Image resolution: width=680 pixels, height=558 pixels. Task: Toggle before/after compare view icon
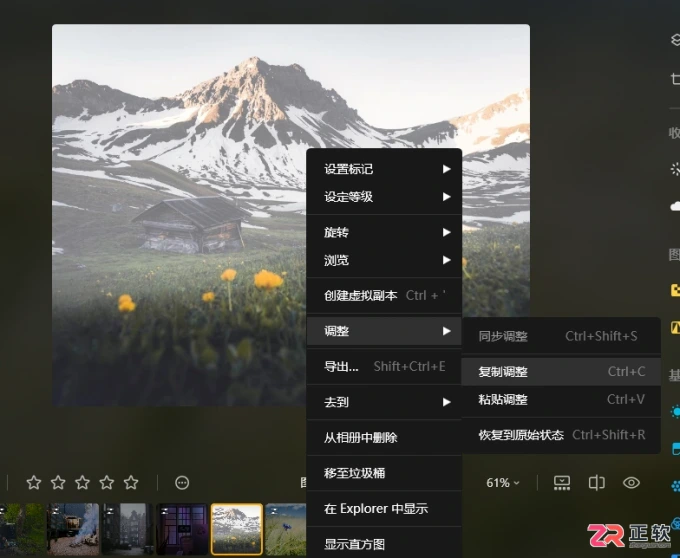coord(596,483)
